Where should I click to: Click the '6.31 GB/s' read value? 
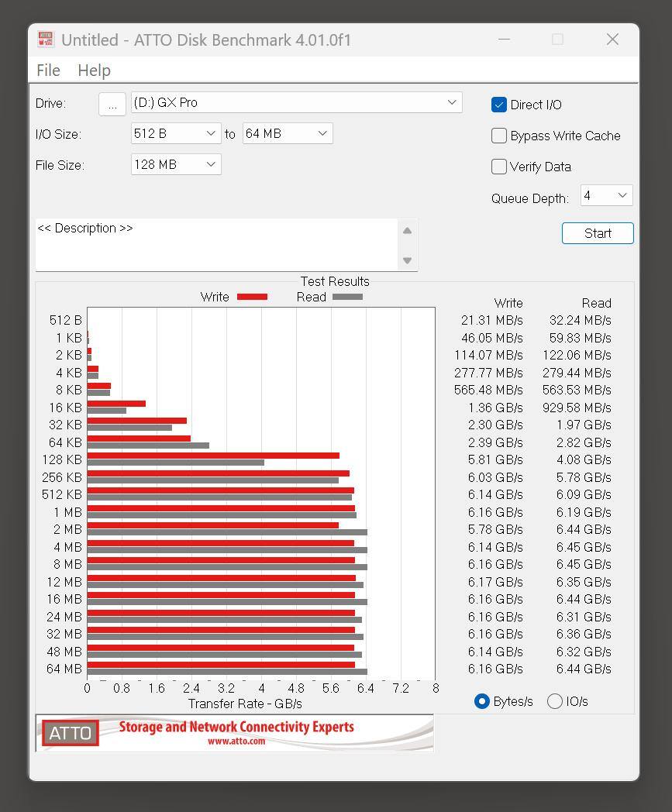click(x=584, y=617)
